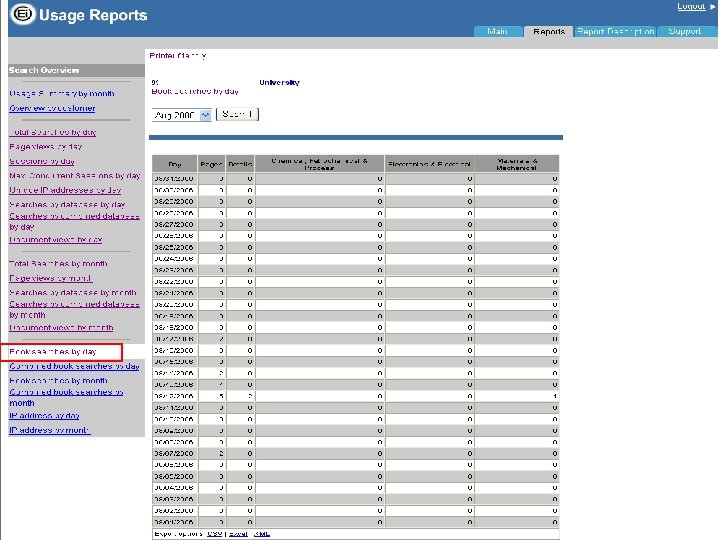Open the month selection dropdown
The image size is (720, 540).
pyautogui.click(x=181, y=114)
